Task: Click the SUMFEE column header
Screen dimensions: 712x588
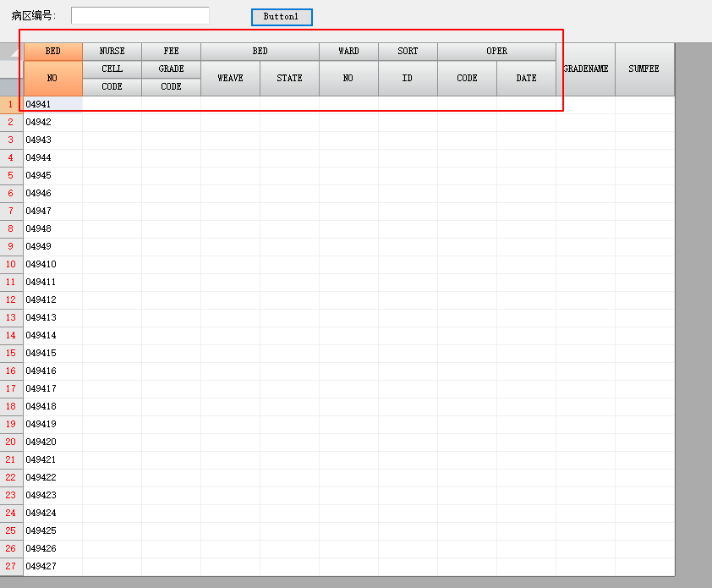Action: [644, 69]
